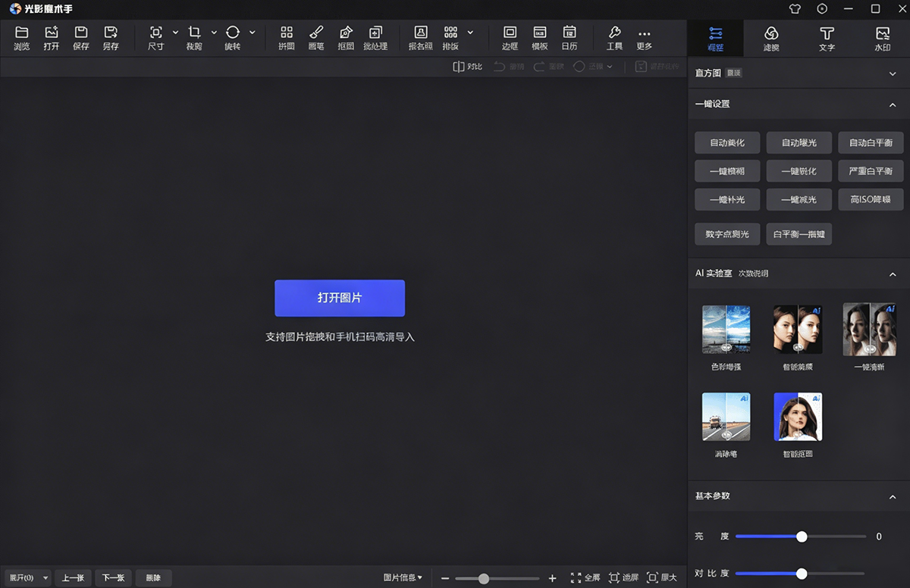This screenshot has width=910, height=588.
Task: Choose 另存 (save as) in toolbar
Action: (111, 38)
